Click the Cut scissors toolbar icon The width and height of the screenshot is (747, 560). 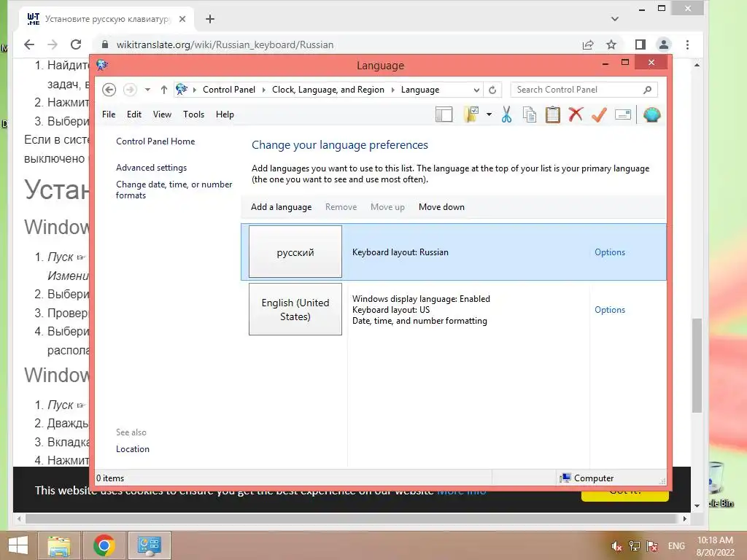click(x=506, y=114)
